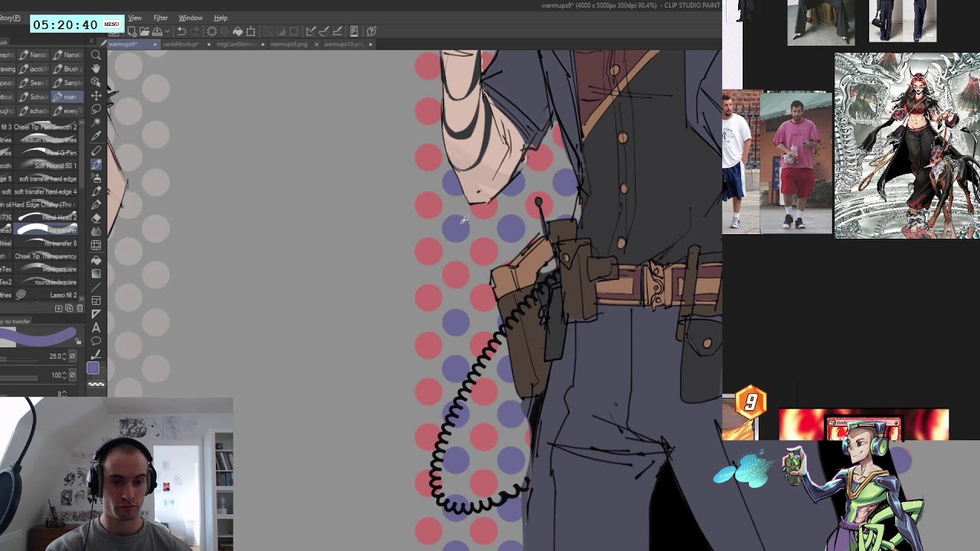Click the Clear (dotted circle) command bar icon
This screenshot has width=980, height=551.
click(212, 31)
